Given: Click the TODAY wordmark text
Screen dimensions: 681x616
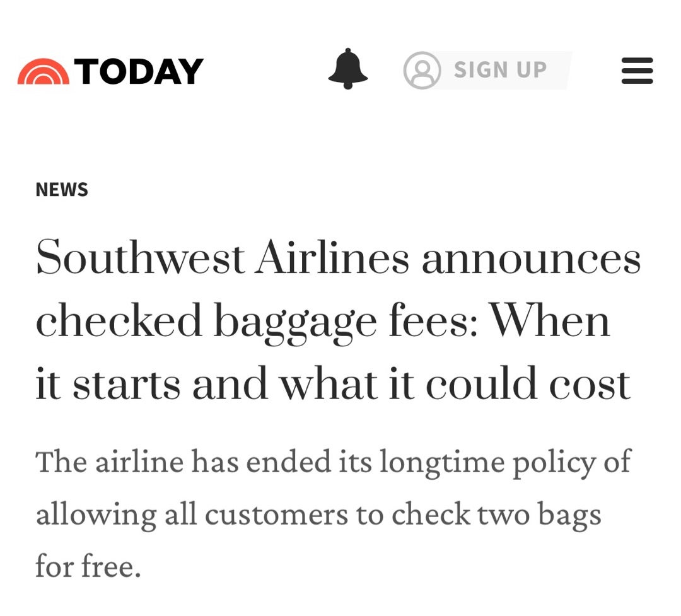Looking at the screenshot, I should (x=139, y=71).
